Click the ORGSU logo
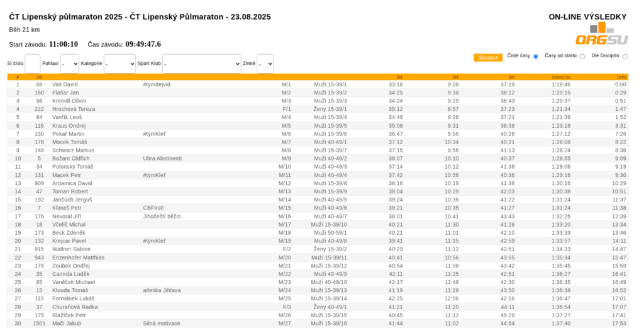Screen dimensions: 644x328 pos(601,35)
